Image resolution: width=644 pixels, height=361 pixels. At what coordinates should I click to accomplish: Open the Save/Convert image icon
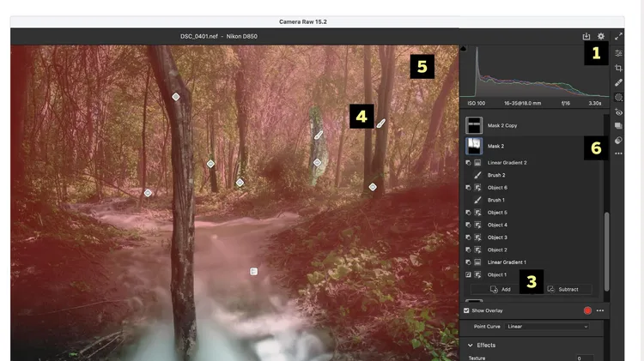pyautogui.click(x=586, y=36)
